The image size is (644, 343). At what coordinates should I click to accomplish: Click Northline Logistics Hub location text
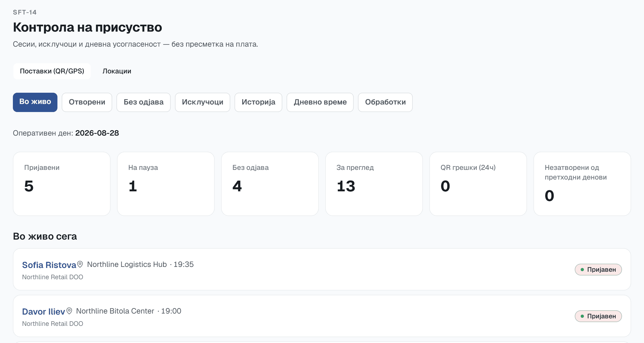[127, 264]
